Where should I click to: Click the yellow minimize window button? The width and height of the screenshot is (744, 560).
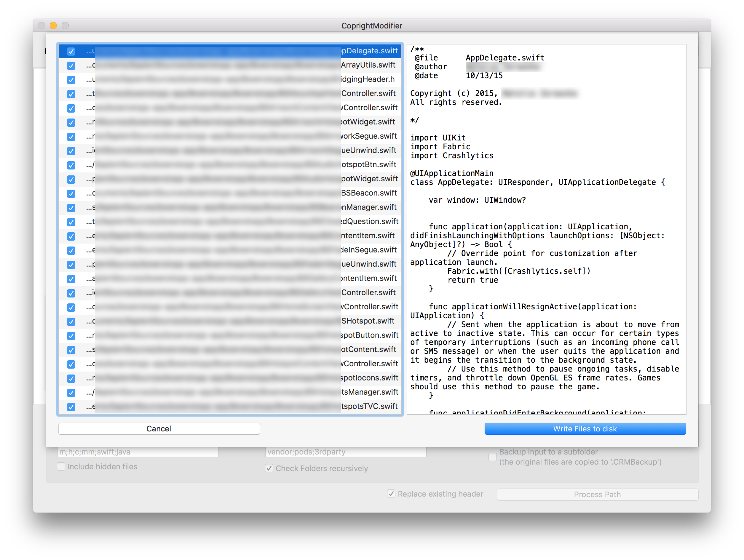(x=53, y=25)
